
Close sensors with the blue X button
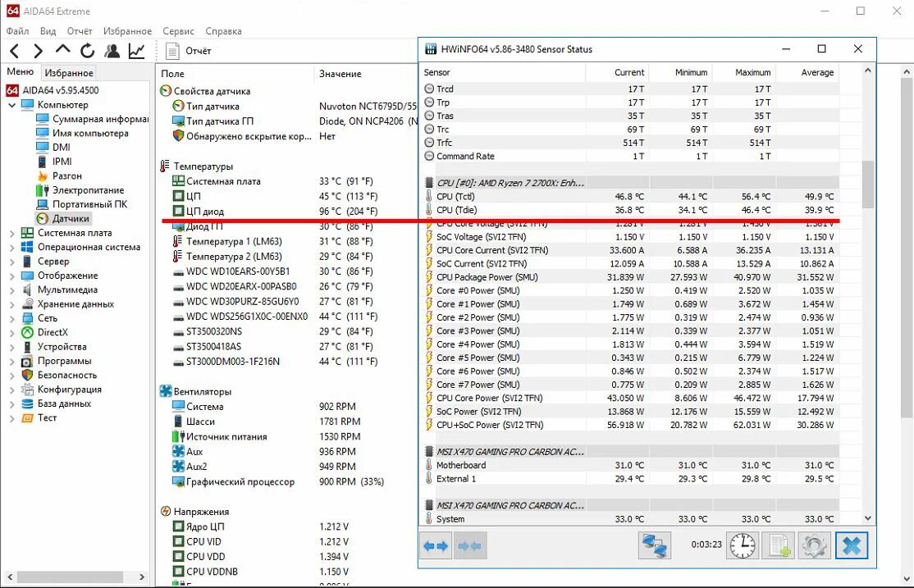pyautogui.click(x=852, y=546)
